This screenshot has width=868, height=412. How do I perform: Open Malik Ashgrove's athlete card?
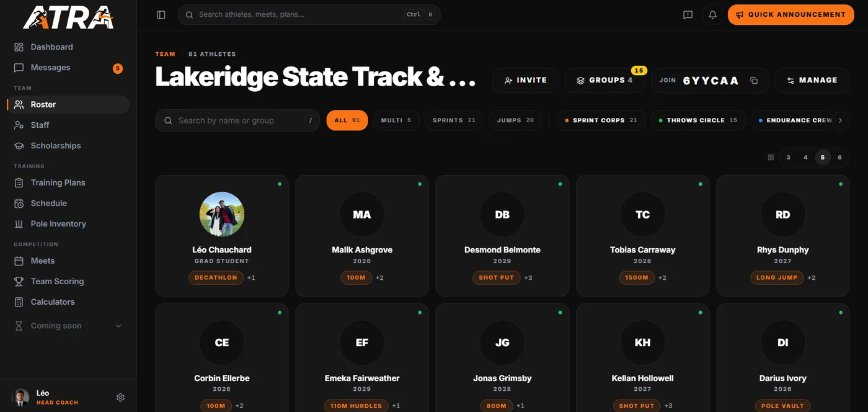click(362, 236)
